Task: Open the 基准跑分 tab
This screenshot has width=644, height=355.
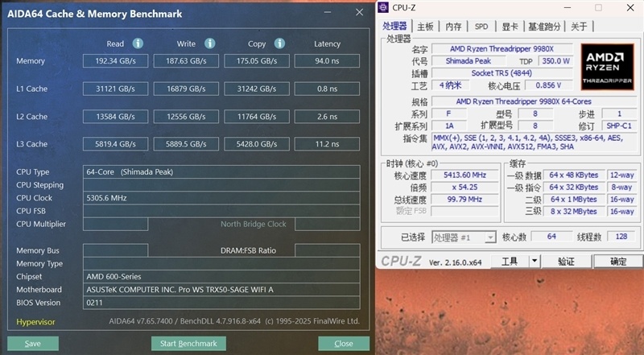Action: [545, 26]
